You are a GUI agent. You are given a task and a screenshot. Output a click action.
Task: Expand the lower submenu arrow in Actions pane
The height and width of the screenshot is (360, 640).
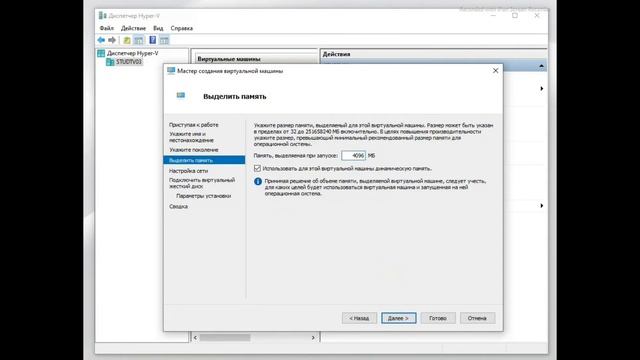coord(542,206)
